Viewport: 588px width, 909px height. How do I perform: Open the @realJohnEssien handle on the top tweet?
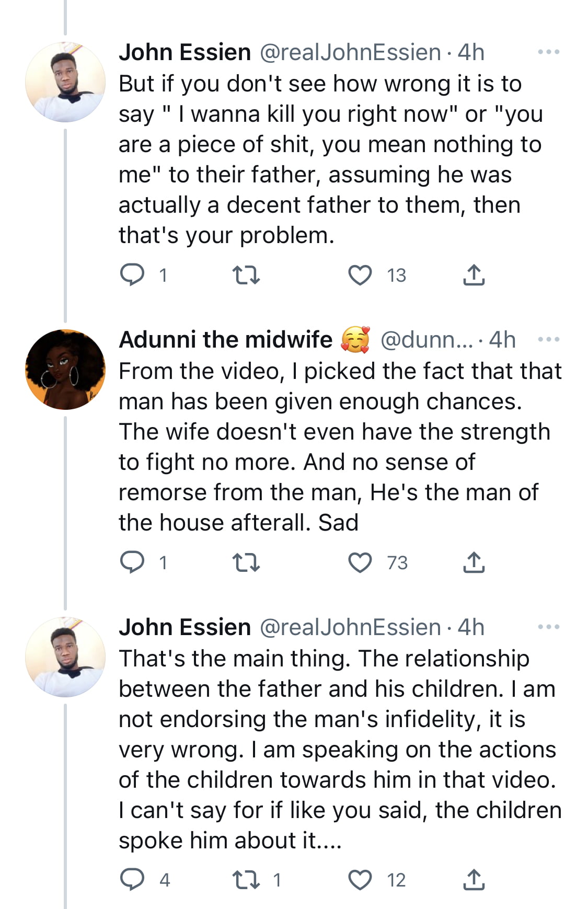coord(350,53)
